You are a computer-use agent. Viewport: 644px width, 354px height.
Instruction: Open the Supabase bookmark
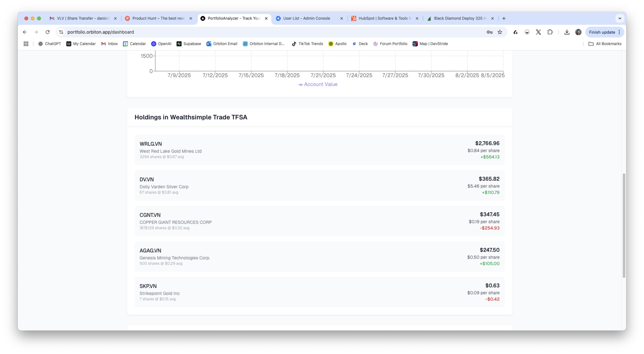(x=189, y=44)
